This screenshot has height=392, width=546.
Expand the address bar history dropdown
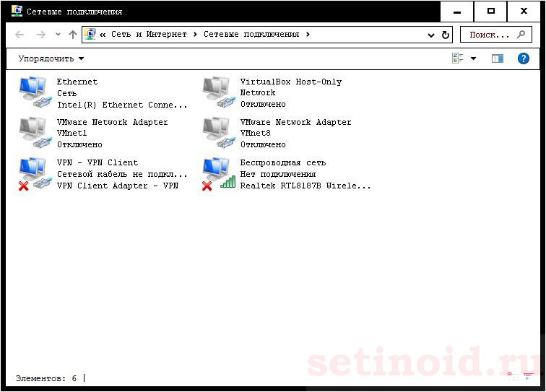tap(431, 35)
